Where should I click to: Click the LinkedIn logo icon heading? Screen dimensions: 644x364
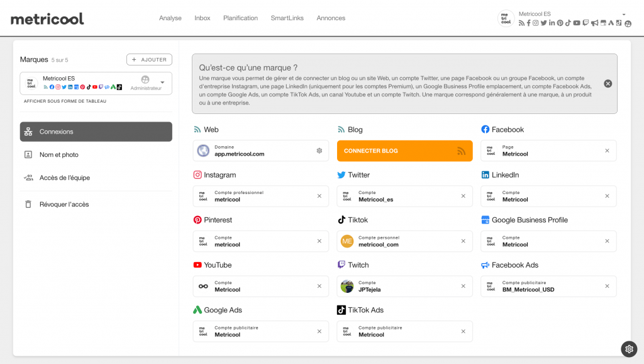pos(485,175)
